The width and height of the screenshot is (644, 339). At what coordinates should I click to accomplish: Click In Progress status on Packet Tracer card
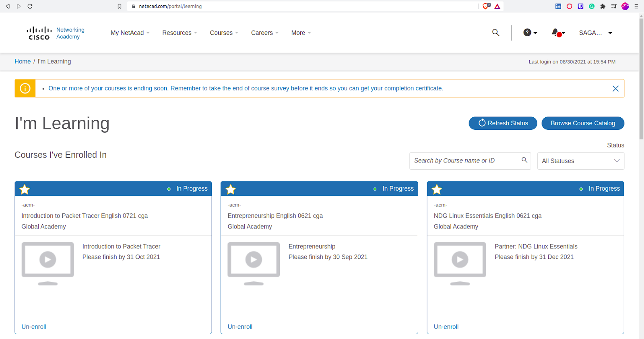click(x=188, y=189)
